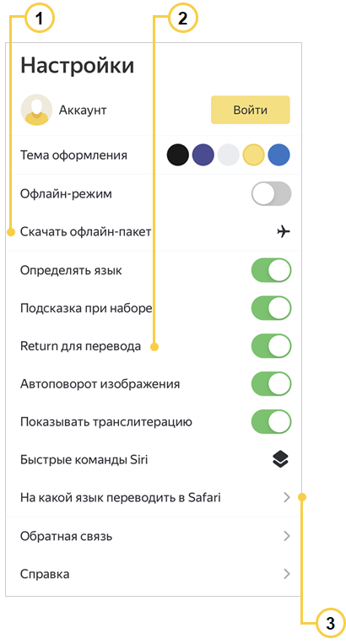Open Safari translation language chevron
The width and height of the screenshot is (346, 644).
tap(286, 498)
